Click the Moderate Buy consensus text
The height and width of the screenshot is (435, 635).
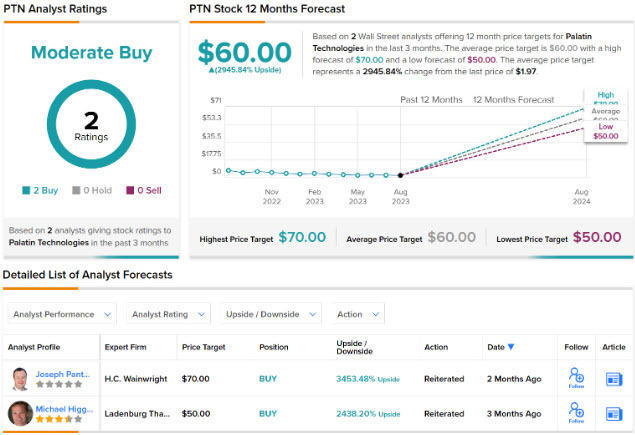point(92,53)
